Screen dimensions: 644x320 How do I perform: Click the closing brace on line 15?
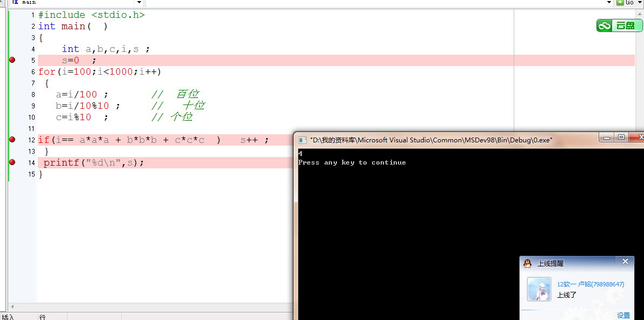40,174
